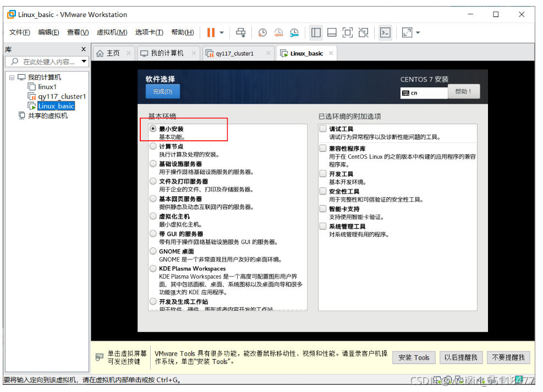Close the library panel with the X

pyautogui.click(x=84, y=49)
